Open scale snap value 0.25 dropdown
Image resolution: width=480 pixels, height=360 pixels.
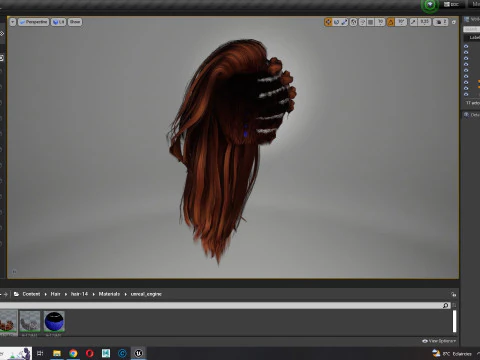pyautogui.click(x=424, y=22)
